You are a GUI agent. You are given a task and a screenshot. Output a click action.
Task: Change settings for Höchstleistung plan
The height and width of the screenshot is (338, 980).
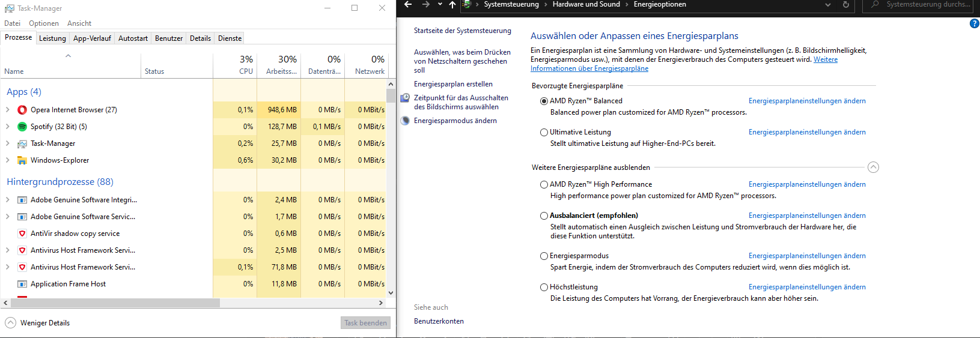807,287
